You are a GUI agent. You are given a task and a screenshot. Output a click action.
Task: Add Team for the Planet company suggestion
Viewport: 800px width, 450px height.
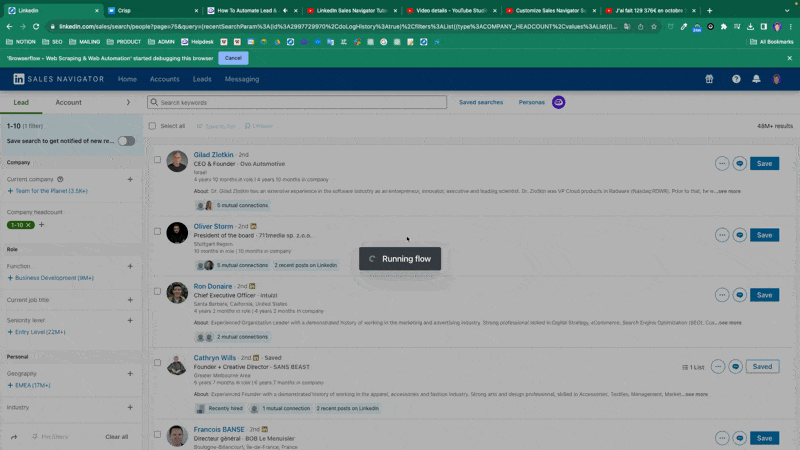click(47, 191)
